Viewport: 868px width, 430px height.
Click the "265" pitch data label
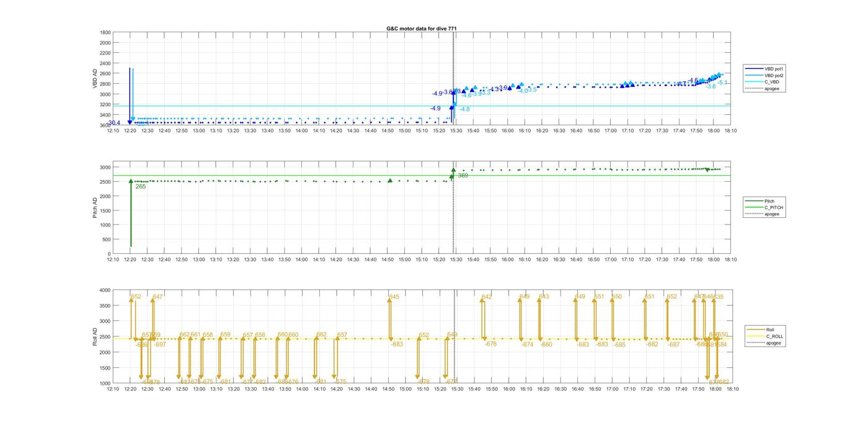[141, 186]
